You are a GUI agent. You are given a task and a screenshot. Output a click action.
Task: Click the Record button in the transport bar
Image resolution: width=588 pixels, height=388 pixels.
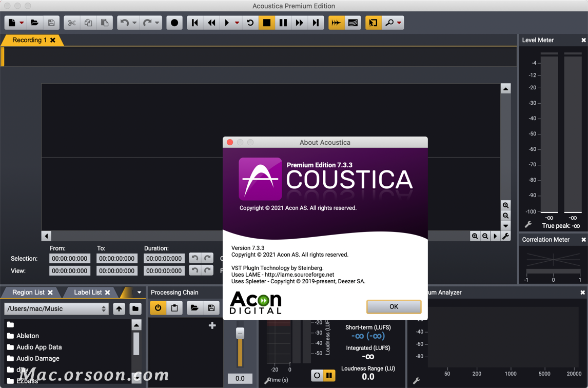[x=174, y=23]
